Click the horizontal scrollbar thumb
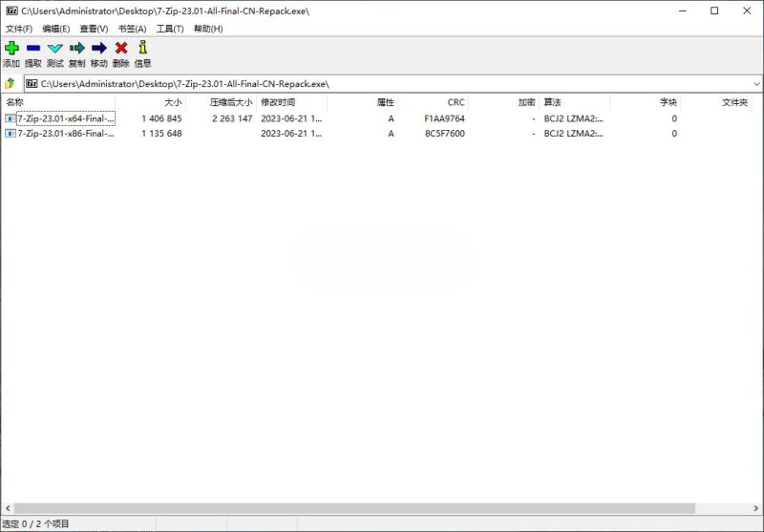The image size is (764, 532). pyautogui.click(x=354, y=508)
